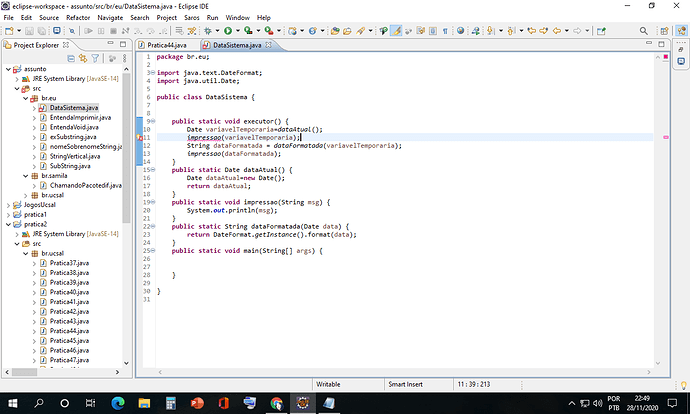This screenshot has width=690, height=414.
Task: Click the Previous Annotation arrow icon
Action: 510,31
